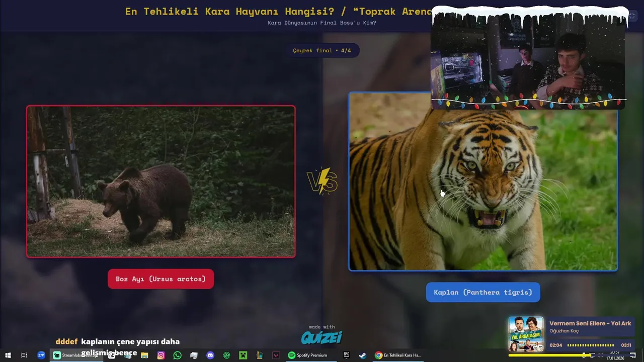Click the elapsed time 02:04
644x362 pixels.
pos(555,345)
